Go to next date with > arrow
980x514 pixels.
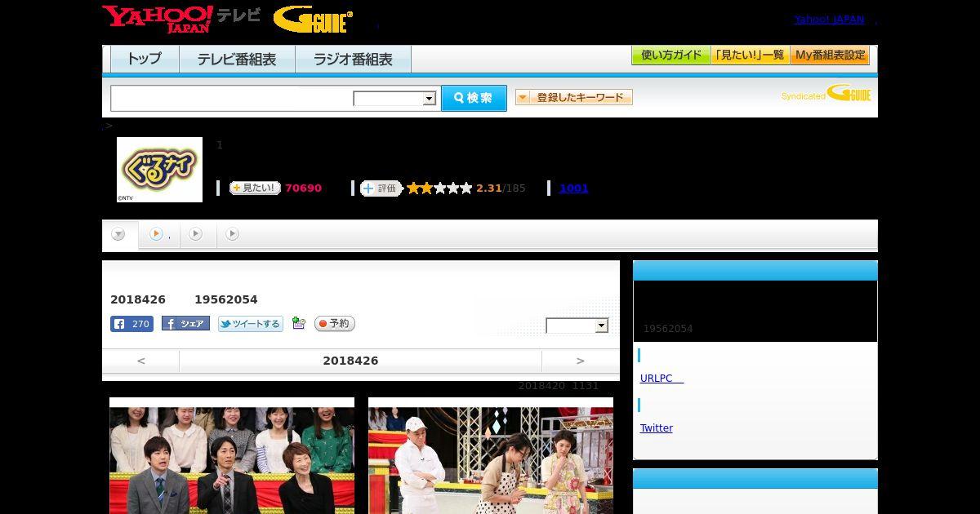coord(581,361)
